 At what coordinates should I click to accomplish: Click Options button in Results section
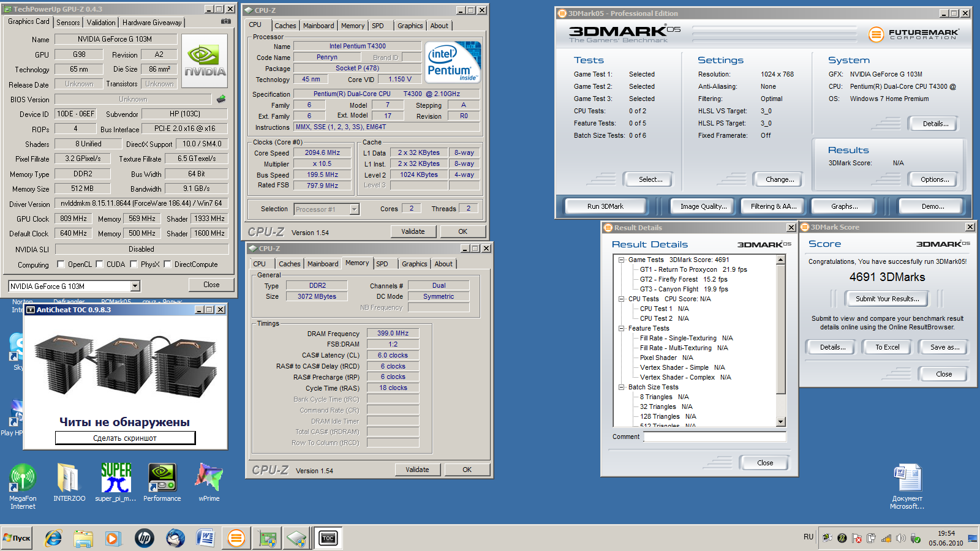pyautogui.click(x=935, y=179)
